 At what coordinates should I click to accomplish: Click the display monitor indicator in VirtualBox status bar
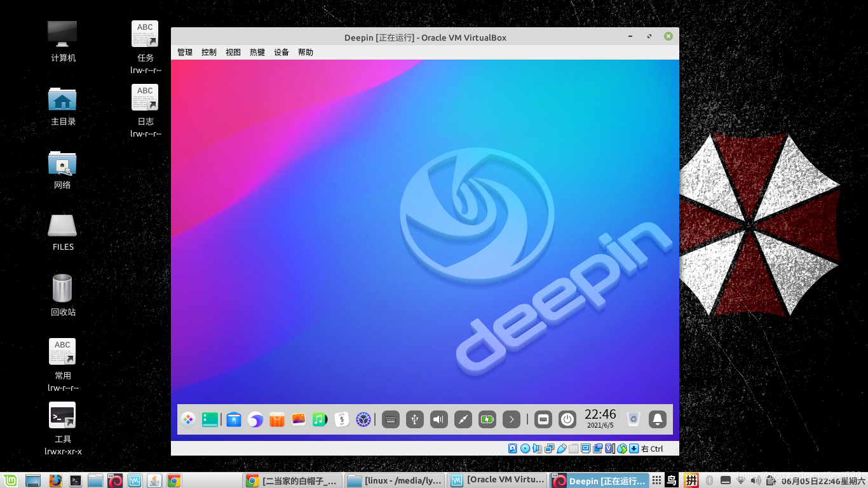pos(585,449)
